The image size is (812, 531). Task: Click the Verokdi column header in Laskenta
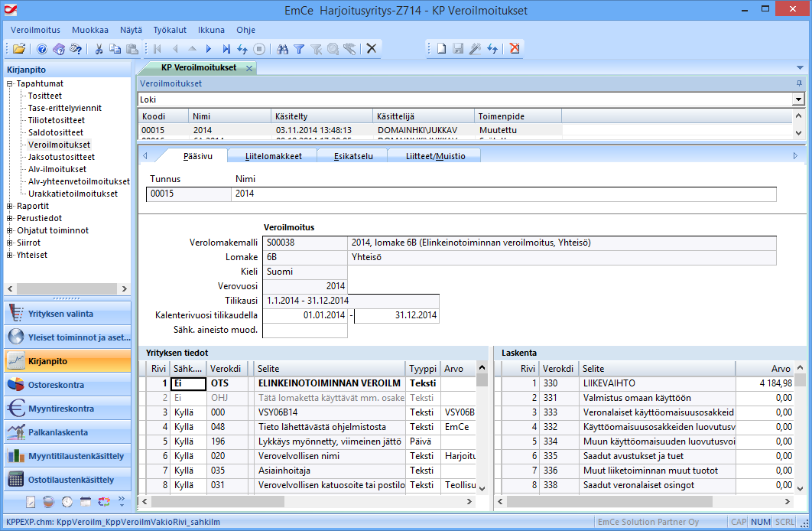tap(557, 369)
